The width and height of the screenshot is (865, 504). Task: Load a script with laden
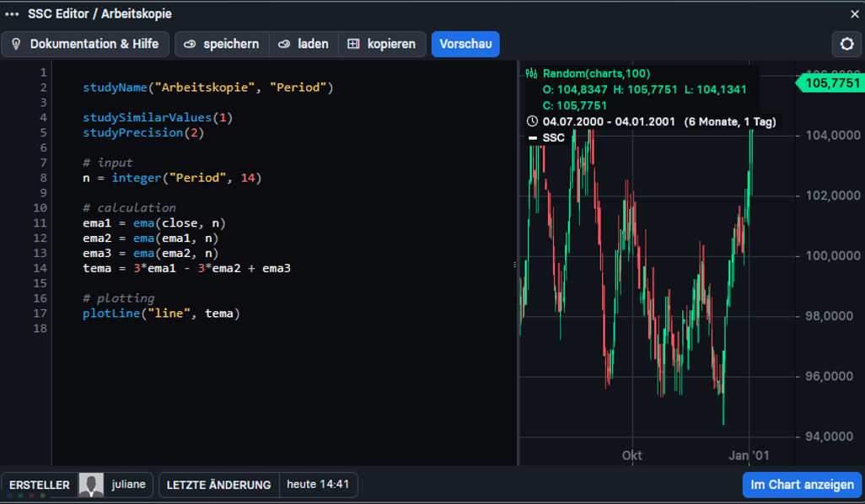[304, 44]
